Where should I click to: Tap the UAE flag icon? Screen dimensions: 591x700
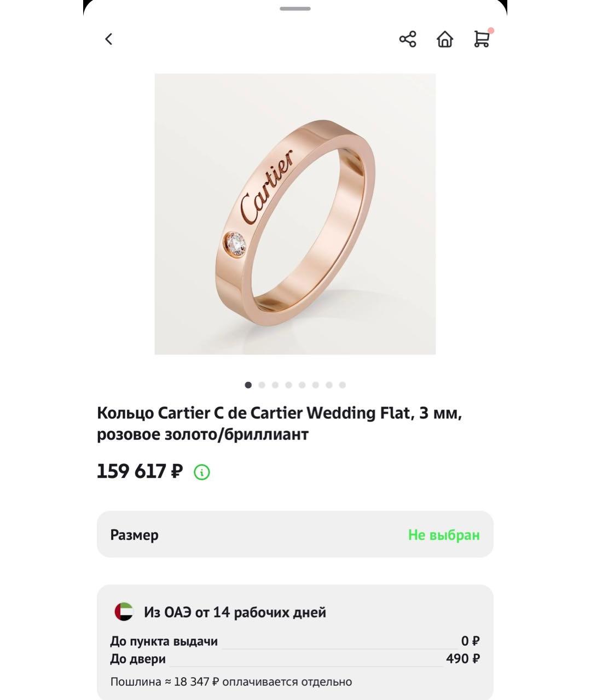coord(125,612)
